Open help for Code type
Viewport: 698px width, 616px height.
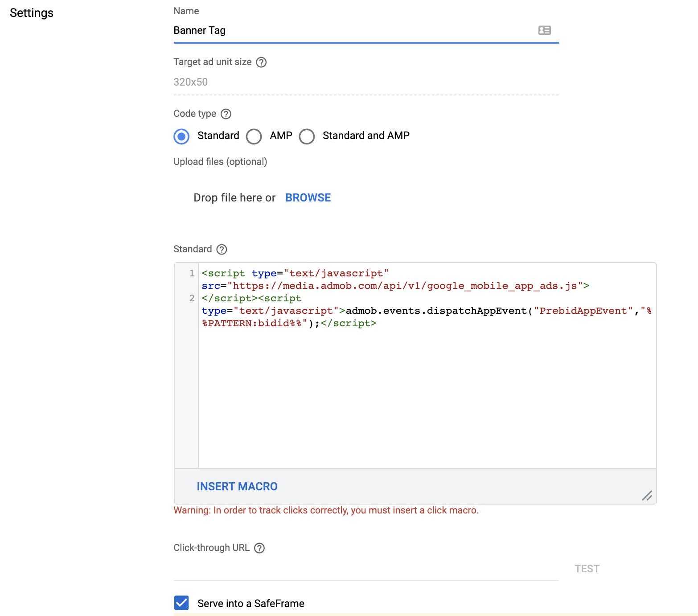[226, 114]
